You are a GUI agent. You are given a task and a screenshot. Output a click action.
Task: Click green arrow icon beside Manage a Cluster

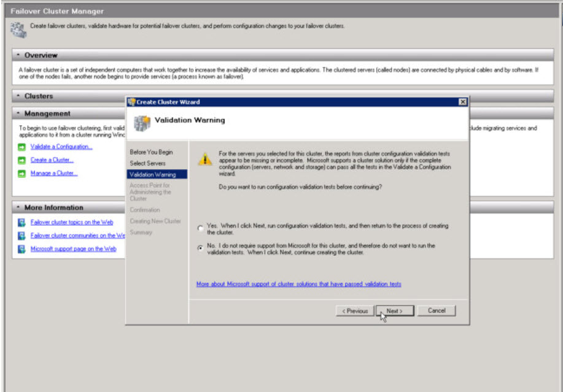tap(22, 174)
